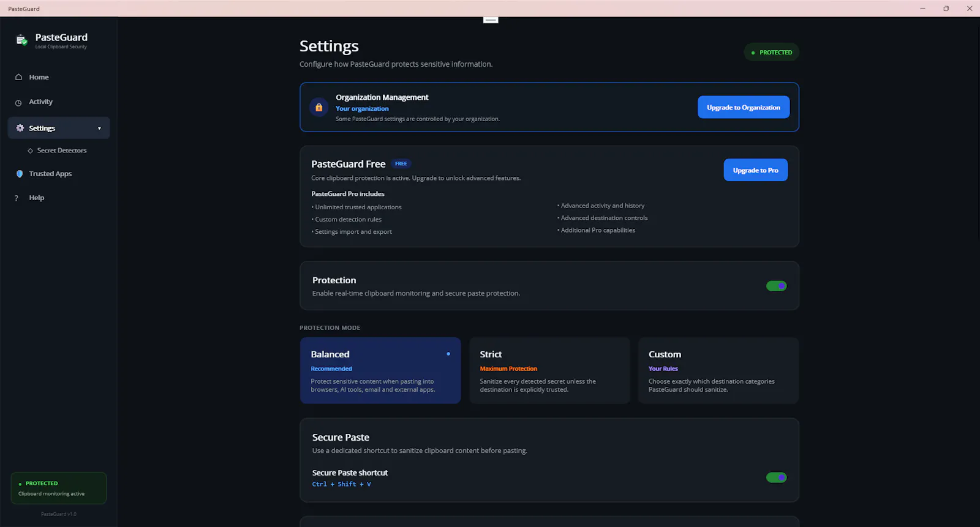The height and width of the screenshot is (527, 980).
Task: Click the sidebar PROTECTED monitoring status card
Action: pyautogui.click(x=59, y=488)
